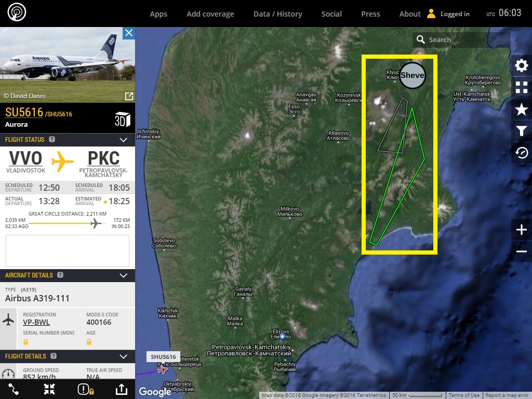Viewport: 532px width, 399px height.
Task: Open the Data / History menu
Action: coord(277,14)
